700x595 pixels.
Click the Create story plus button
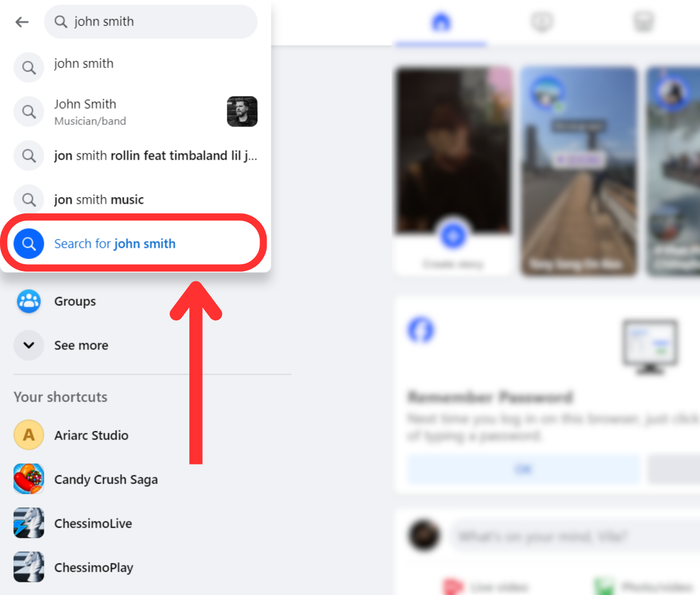click(x=453, y=236)
